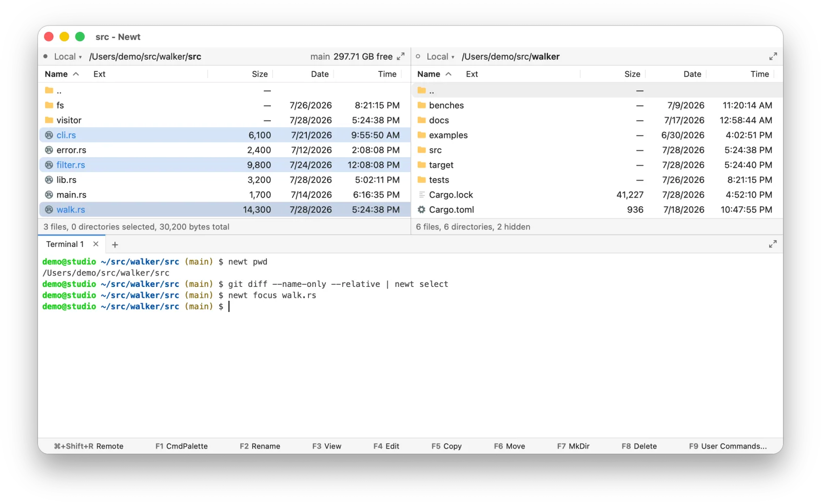Close the Terminal 1 tab
This screenshot has width=821, height=504.
(95, 244)
